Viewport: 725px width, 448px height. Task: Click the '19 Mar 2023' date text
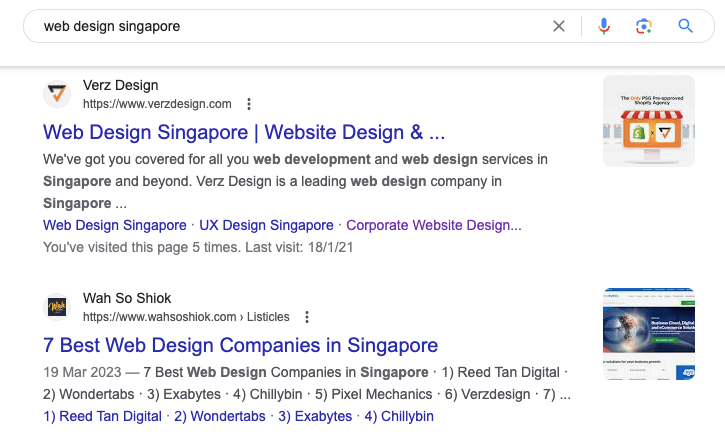[82, 372]
